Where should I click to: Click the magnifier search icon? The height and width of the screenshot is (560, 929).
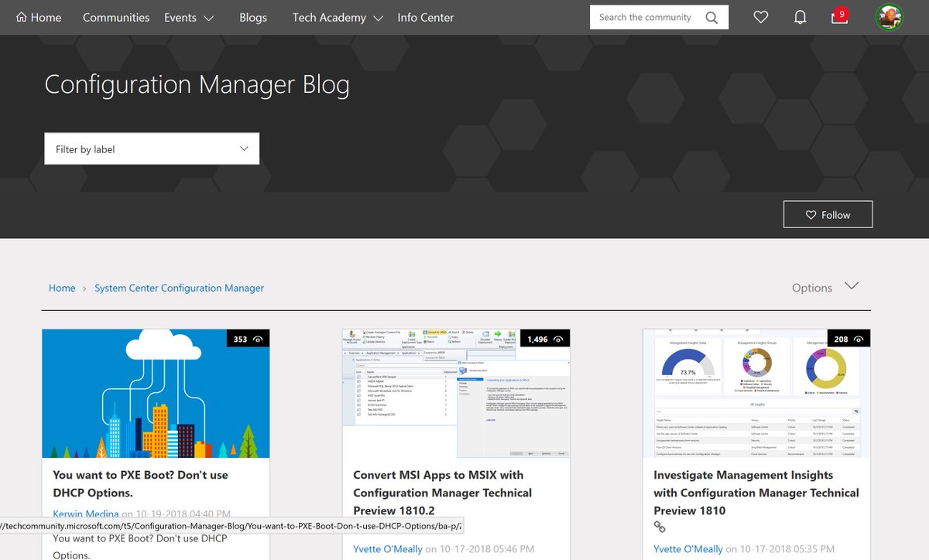coord(711,17)
